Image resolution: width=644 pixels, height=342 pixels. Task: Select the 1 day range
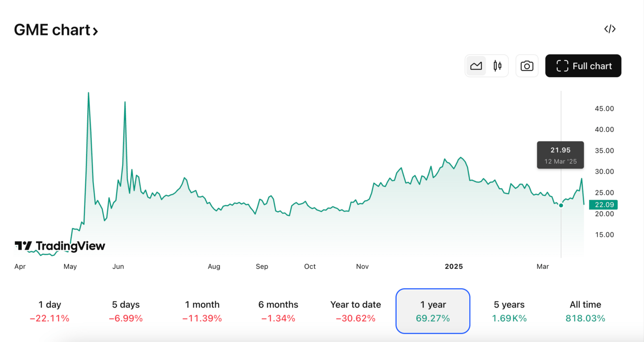pyautogui.click(x=50, y=311)
